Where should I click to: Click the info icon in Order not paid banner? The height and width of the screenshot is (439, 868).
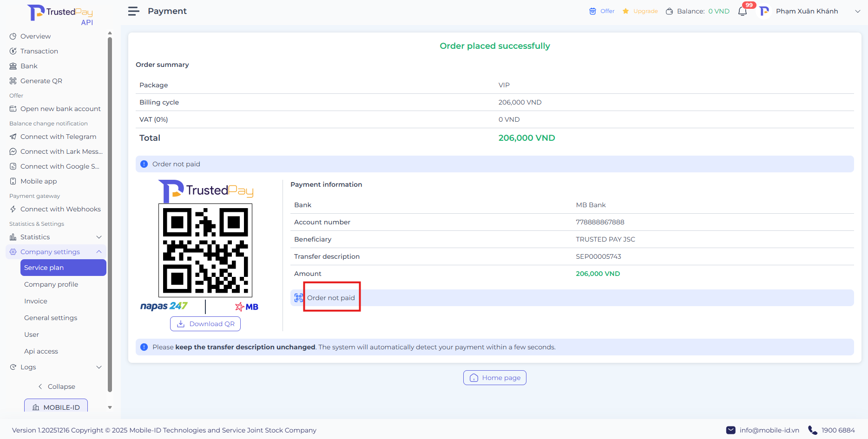(144, 164)
